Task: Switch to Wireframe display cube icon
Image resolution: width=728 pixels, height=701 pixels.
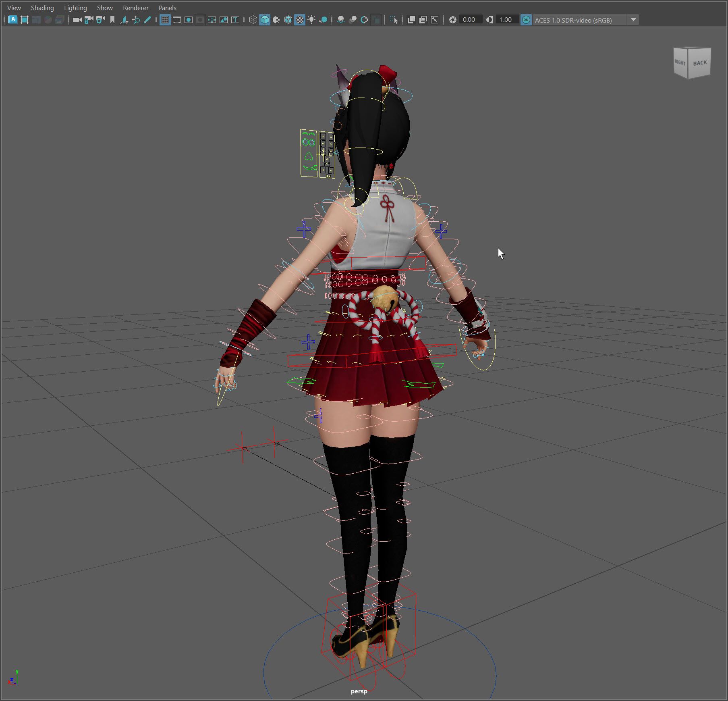Action: point(253,20)
